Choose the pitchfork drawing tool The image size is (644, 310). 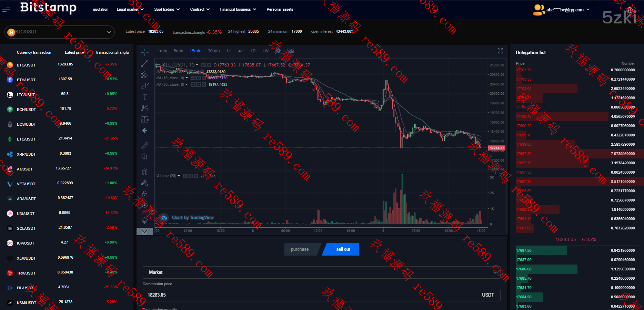click(145, 75)
